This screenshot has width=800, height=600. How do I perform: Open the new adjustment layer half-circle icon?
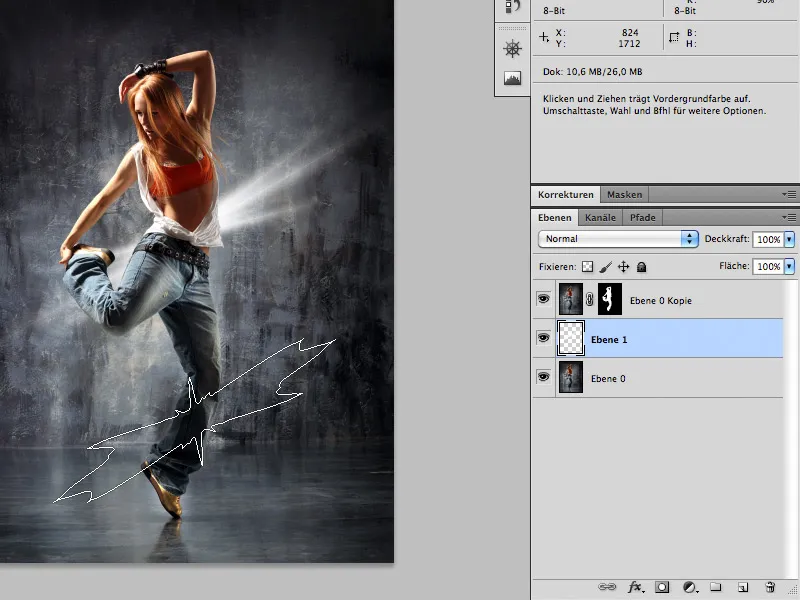(x=690, y=587)
